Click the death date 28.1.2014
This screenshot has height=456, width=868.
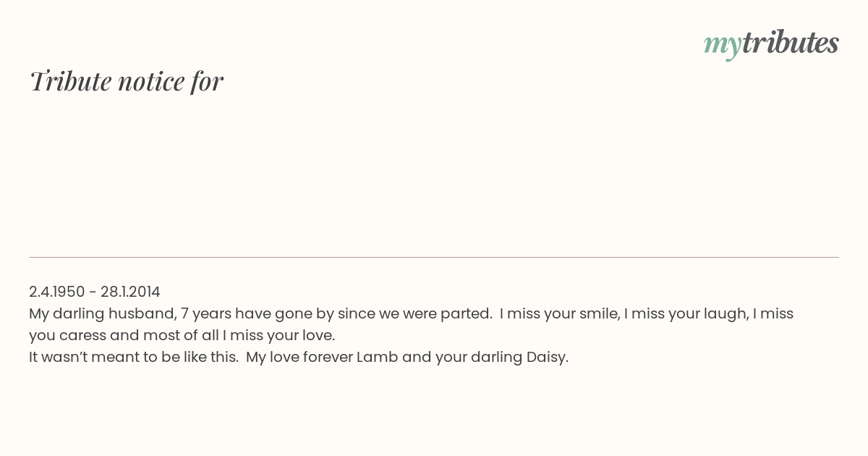130,292
